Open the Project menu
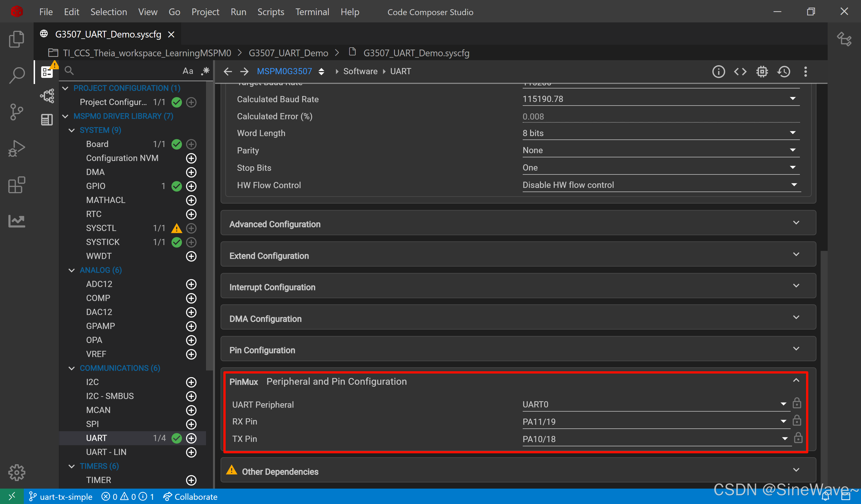The height and width of the screenshot is (504, 861). coord(205,12)
